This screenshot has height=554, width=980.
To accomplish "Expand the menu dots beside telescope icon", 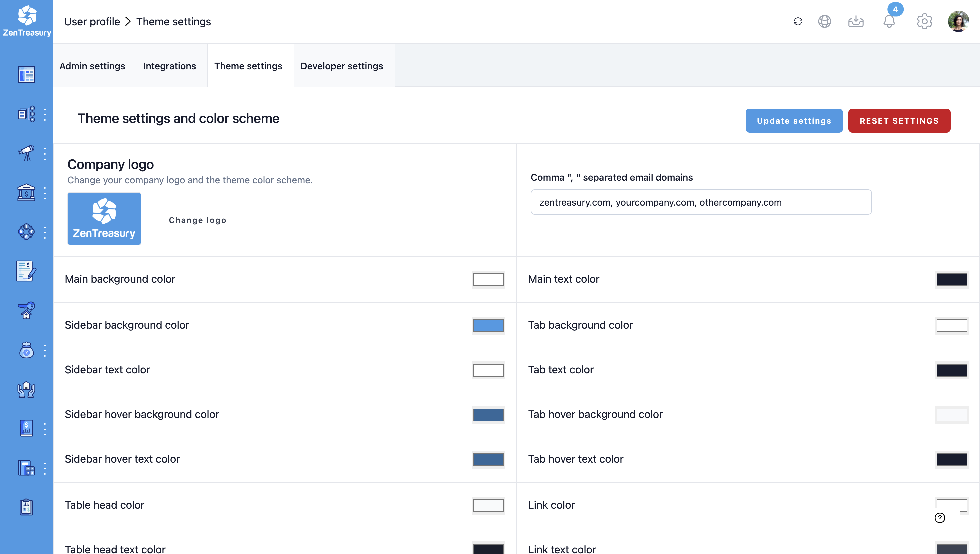I will tap(45, 153).
